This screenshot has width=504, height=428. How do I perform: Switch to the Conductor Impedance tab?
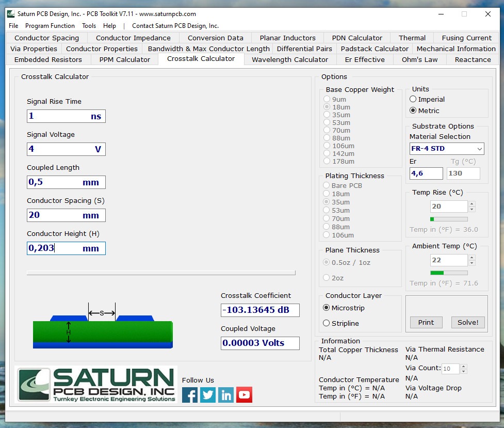click(x=133, y=38)
